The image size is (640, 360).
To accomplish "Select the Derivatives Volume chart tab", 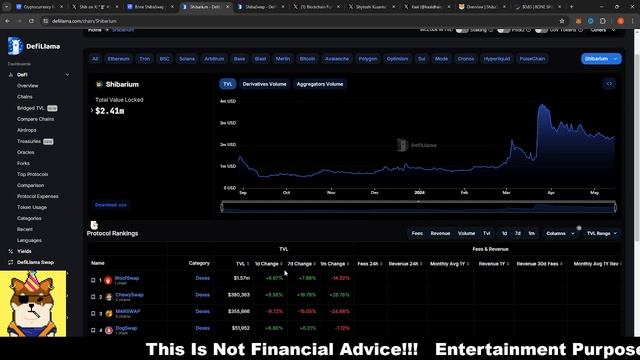I will pos(264,84).
